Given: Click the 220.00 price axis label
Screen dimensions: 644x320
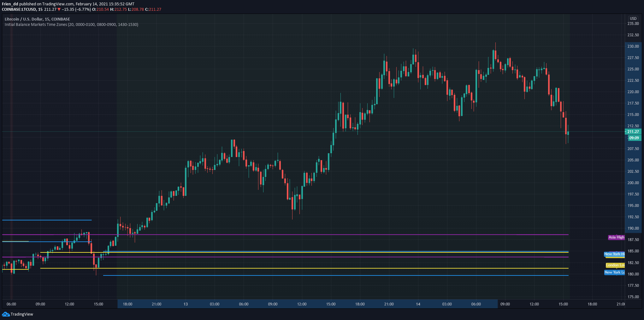Looking at the screenshot, I should click(633, 92).
